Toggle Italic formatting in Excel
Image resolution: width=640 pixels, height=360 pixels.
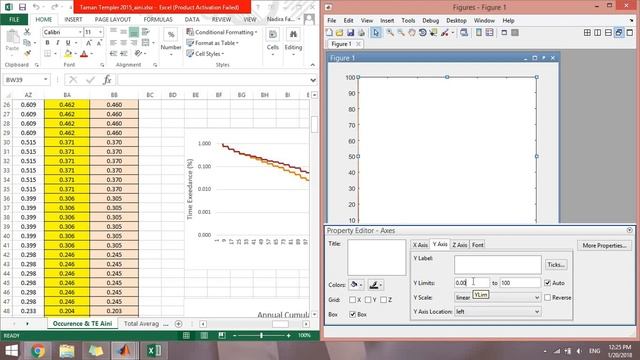tap(58, 43)
